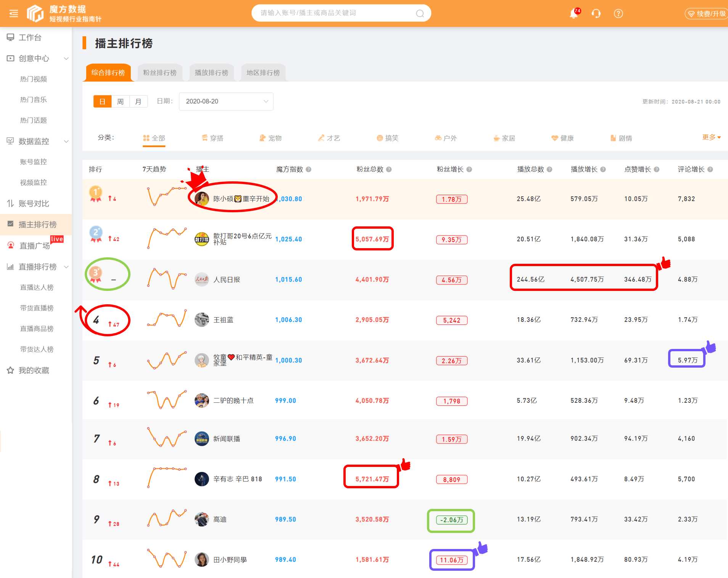Click help icon next to 魔方指数
This screenshot has height=578, width=728.
tap(308, 170)
